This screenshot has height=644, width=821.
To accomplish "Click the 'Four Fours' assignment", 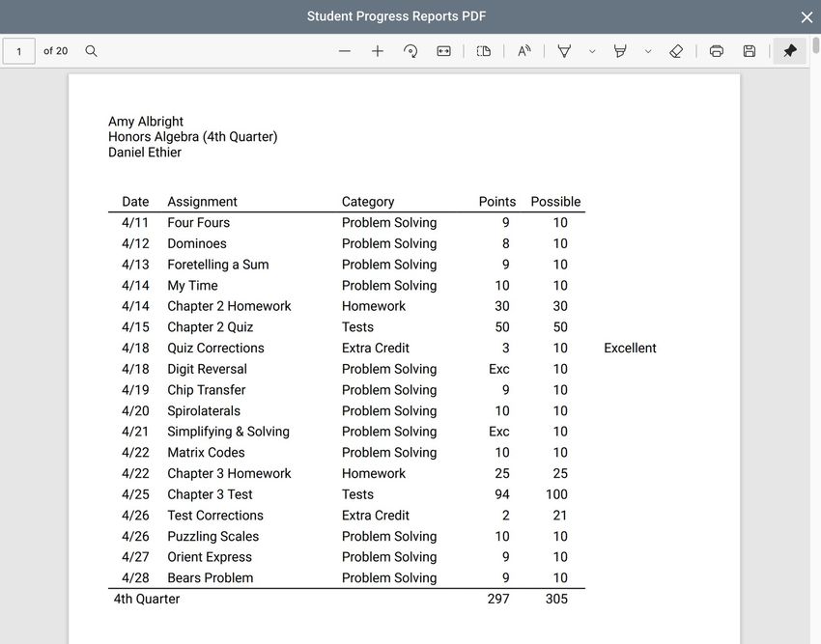I will (x=198, y=222).
